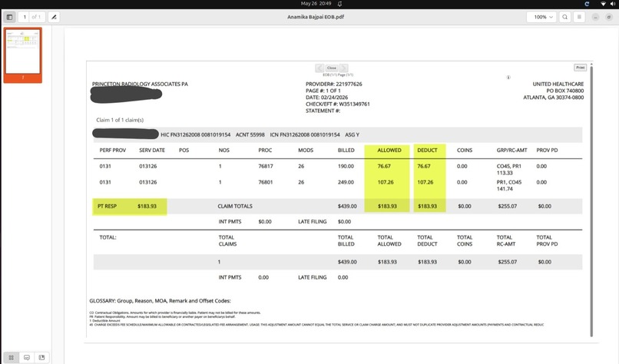
Task: Expand the 100% zoom level dropdown
Action: coord(541,17)
